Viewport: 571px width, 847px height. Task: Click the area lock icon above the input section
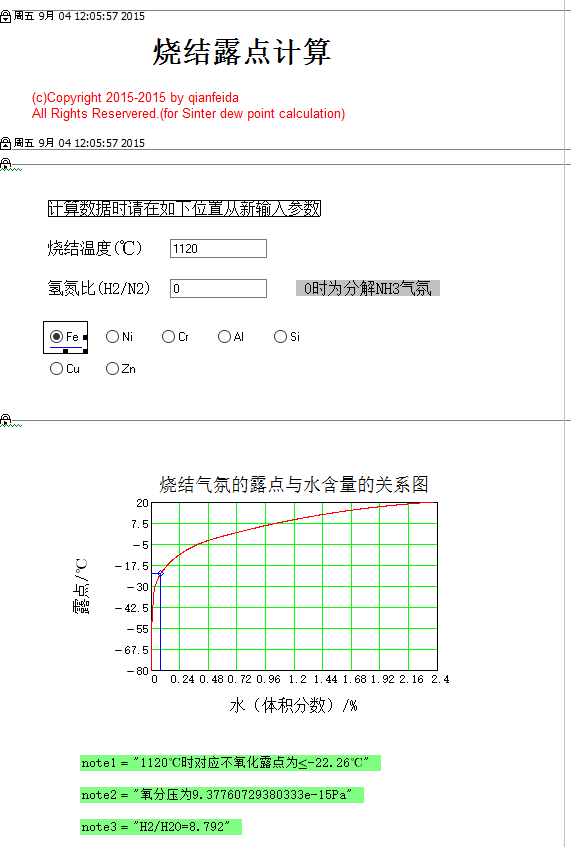5,163
